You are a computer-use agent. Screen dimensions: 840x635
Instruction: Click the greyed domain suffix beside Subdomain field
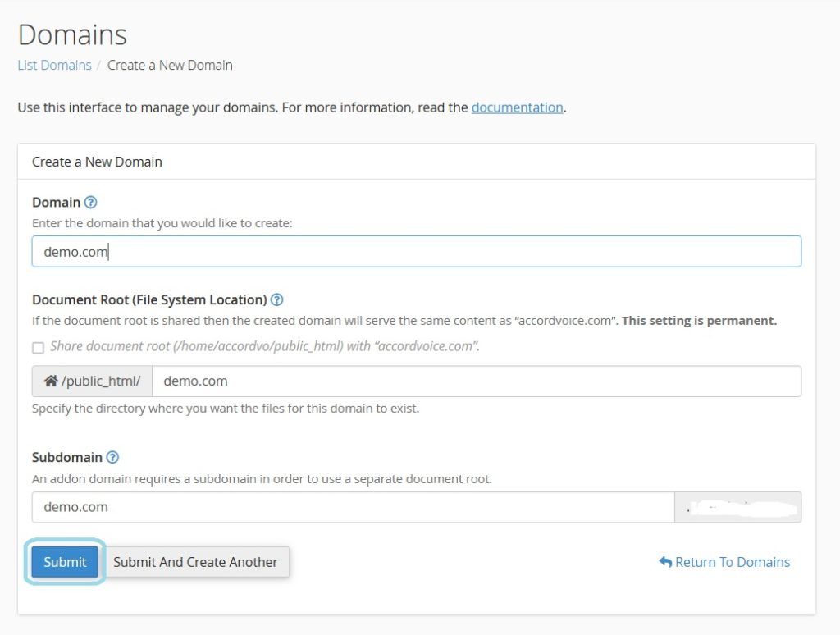(737, 507)
